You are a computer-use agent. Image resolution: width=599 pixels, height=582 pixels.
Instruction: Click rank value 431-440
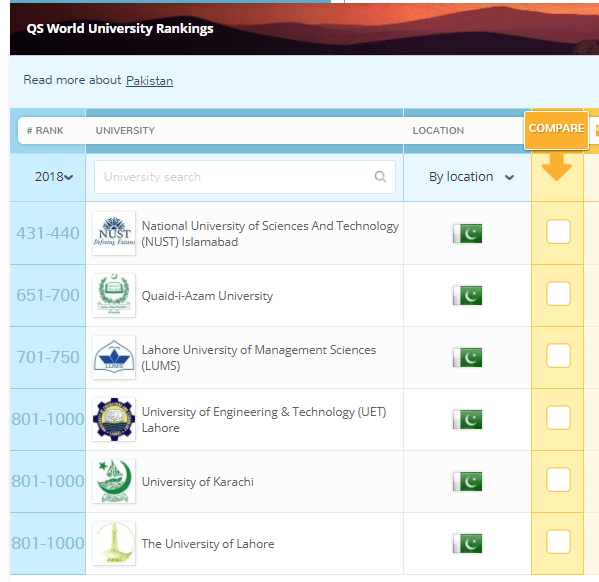pyautogui.click(x=48, y=233)
